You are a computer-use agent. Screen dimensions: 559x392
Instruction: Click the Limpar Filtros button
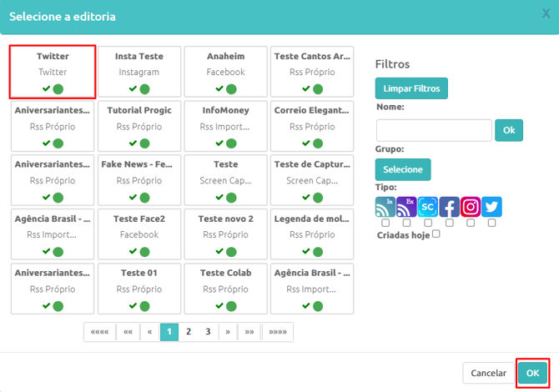(x=411, y=88)
